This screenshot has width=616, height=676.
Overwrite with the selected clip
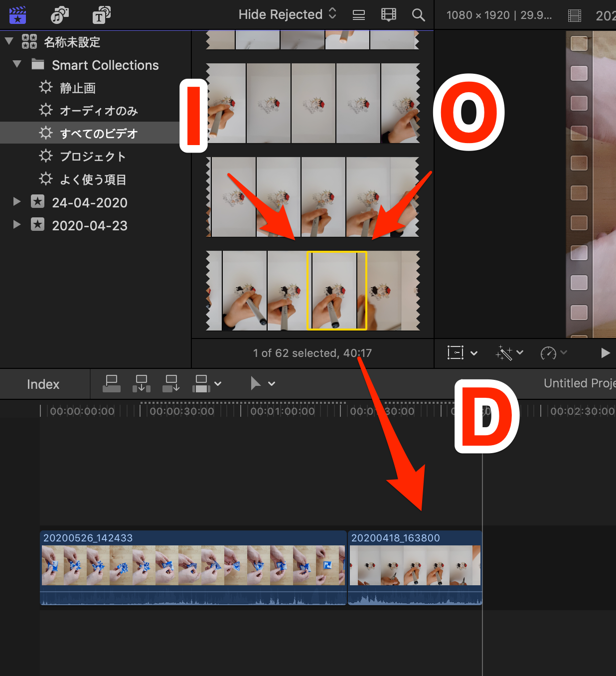[x=201, y=384]
